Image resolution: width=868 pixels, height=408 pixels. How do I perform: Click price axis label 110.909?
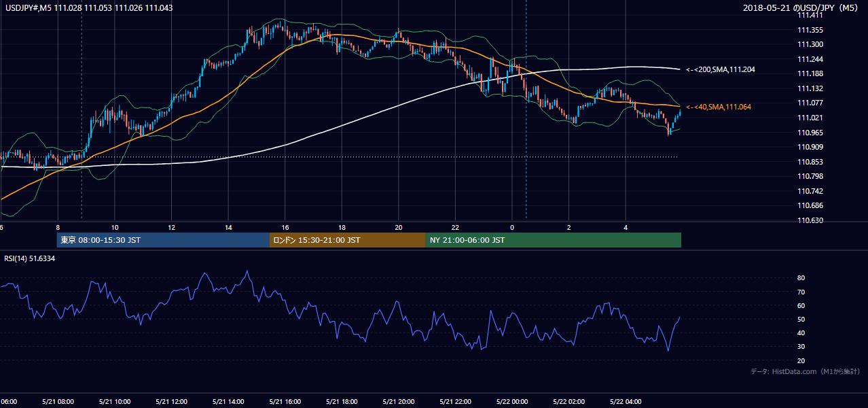pos(810,147)
